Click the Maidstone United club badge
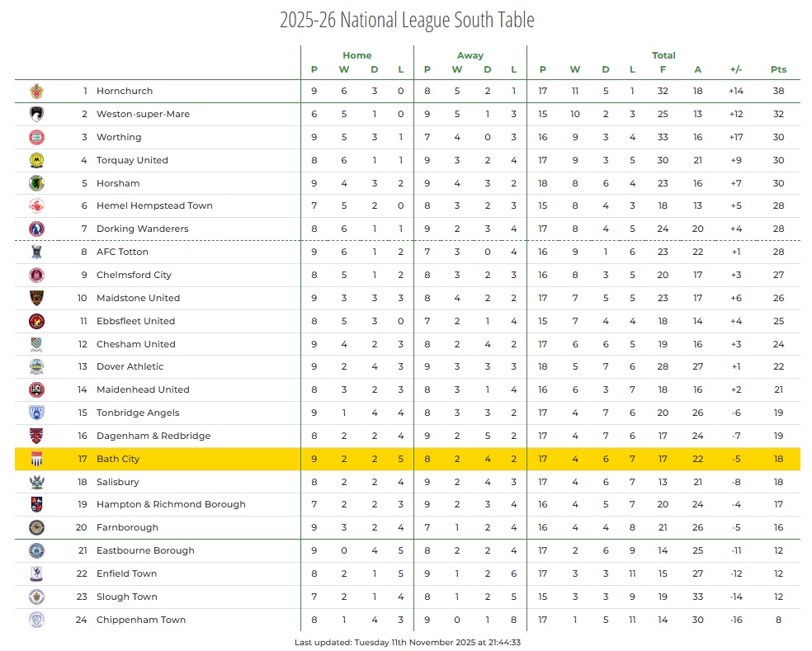The image size is (812, 651). [x=36, y=298]
